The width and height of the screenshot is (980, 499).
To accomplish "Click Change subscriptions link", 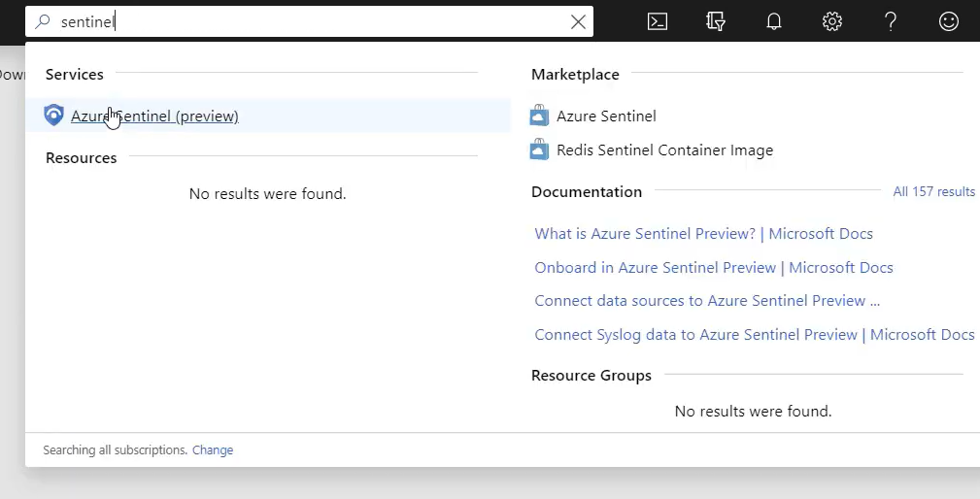I will [x=213, y=449].
